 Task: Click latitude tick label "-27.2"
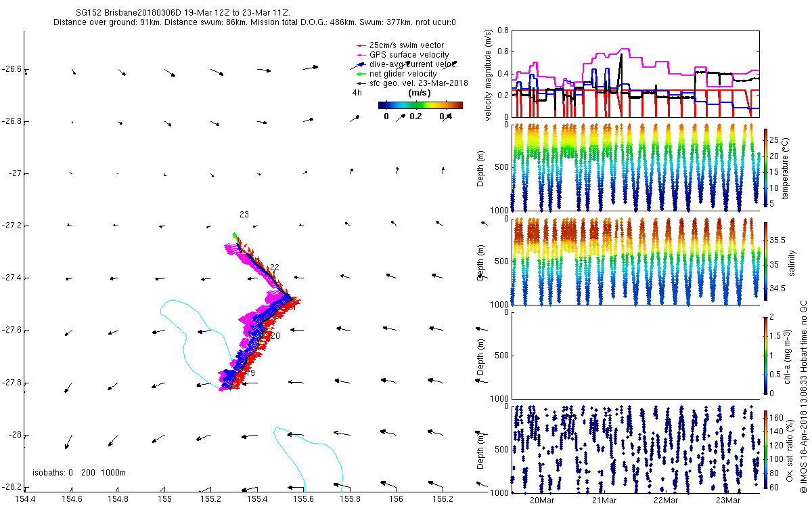point(11,226)
